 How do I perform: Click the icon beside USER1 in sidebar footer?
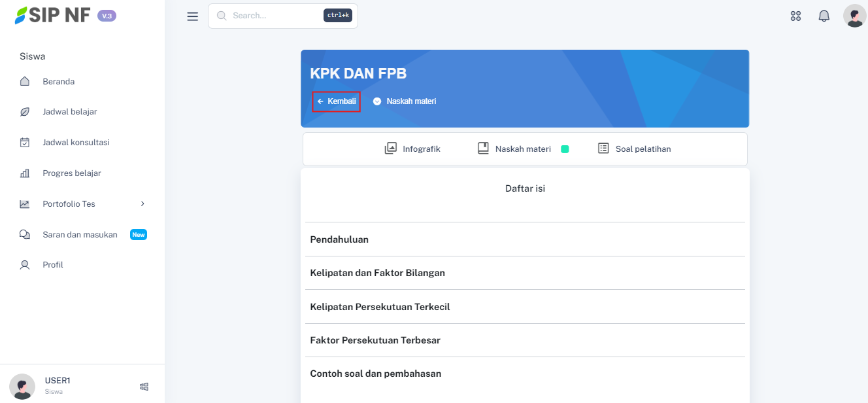click(x=144, y=387)
